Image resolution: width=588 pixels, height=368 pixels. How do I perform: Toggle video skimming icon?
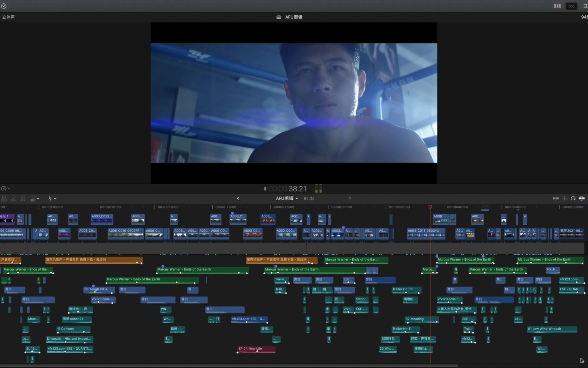click(x=556, y=198)
